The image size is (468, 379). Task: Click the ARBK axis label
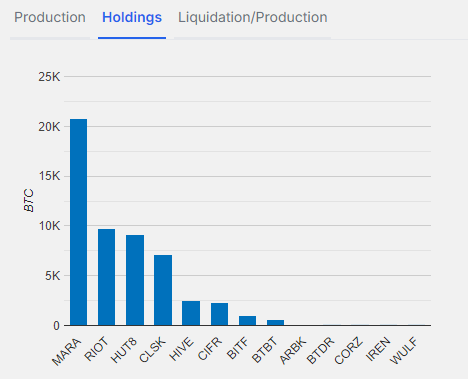(293, 351)
